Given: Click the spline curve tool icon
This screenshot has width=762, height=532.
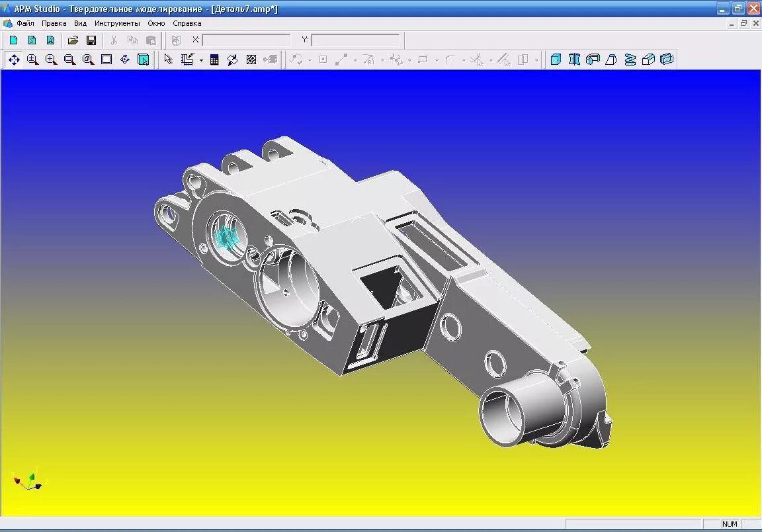Looking at the screenshot, I should click(296, 60).
